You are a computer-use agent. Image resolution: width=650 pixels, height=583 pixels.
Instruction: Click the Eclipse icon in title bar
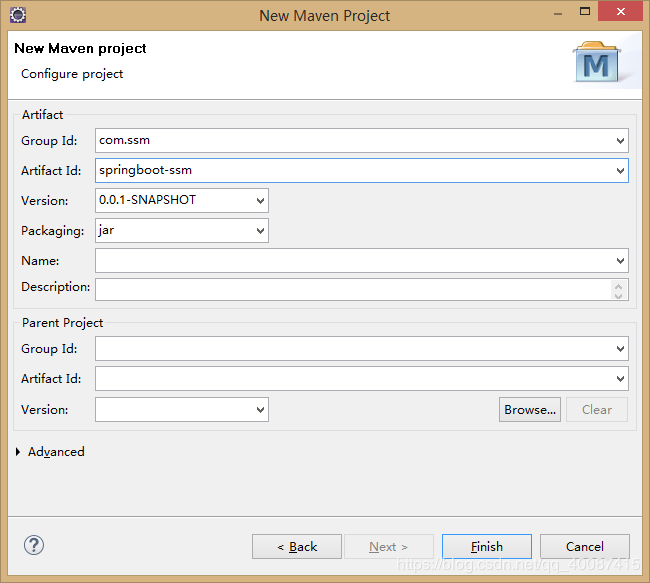click(18, 15)
